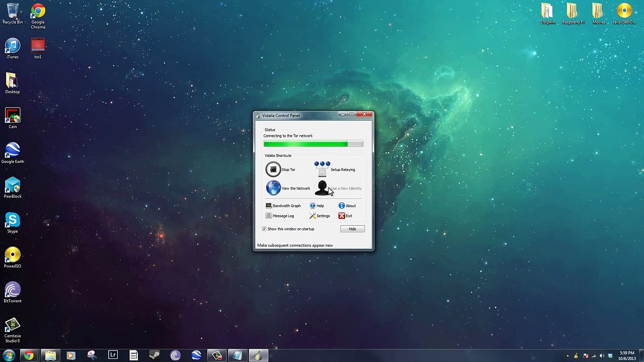Open the Windows Start menu

(9, 355)
